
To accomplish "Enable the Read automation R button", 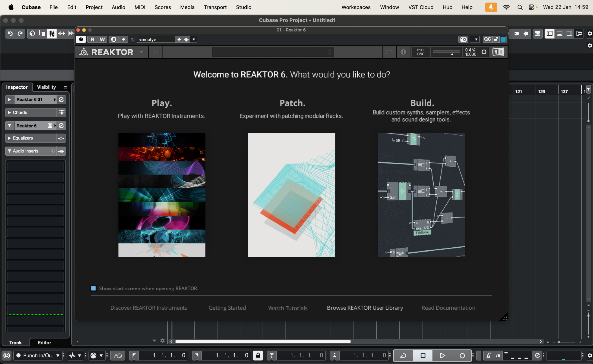I will tap(92, 39).
